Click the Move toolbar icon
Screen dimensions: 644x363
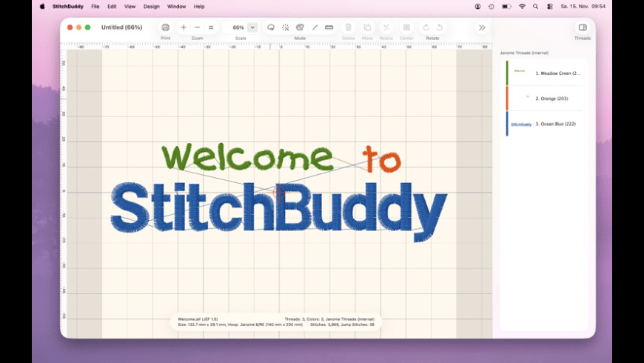point(367,27)
